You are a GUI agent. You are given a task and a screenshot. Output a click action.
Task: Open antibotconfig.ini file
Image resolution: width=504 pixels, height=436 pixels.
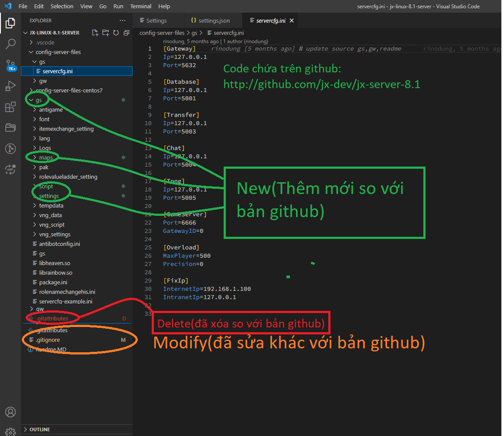tap(76, 244)
